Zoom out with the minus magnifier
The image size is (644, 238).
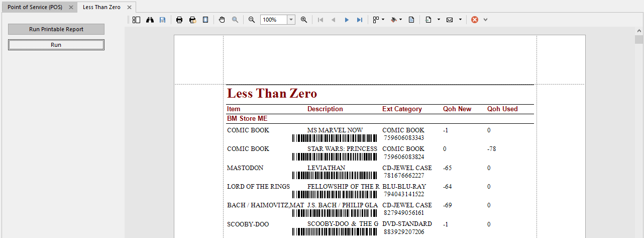pos(252,20)
